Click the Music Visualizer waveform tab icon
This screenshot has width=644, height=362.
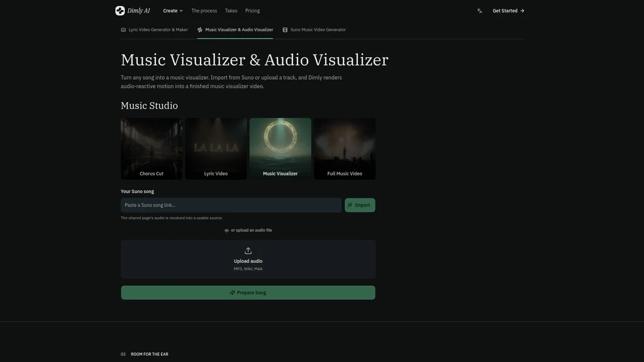coord(199,30)
